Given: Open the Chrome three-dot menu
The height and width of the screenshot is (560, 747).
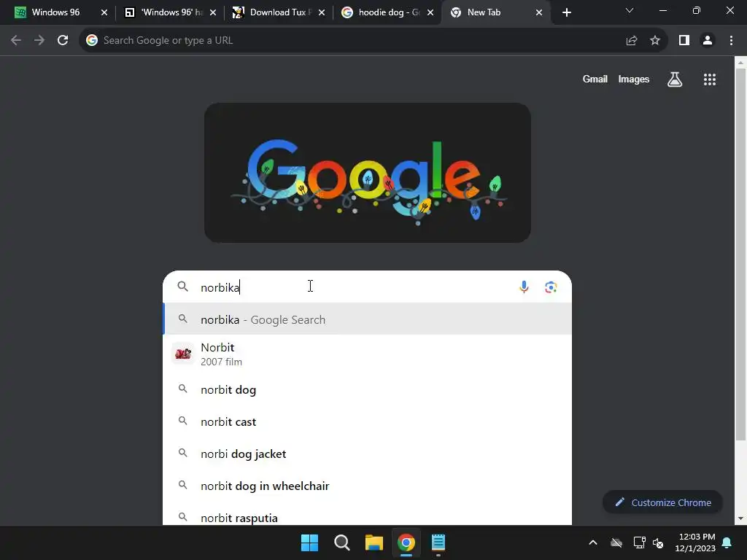Looking at the screenshot, I should point(731,41).
